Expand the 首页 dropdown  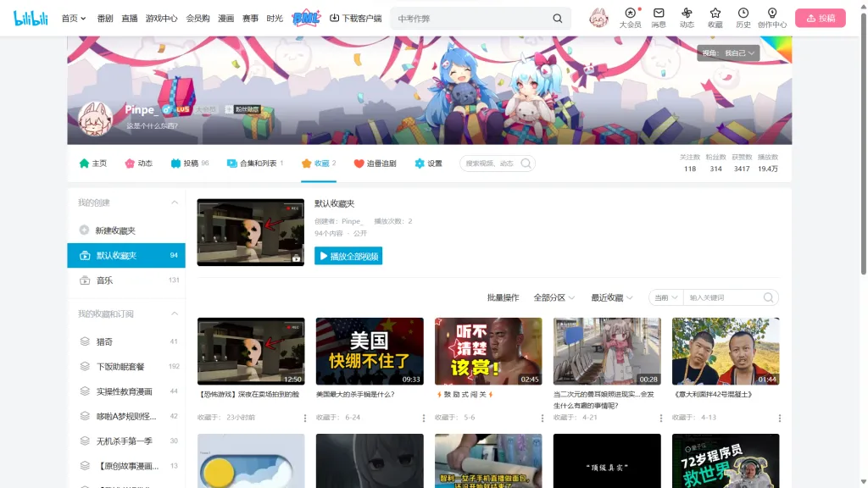(x=74, y=19)
